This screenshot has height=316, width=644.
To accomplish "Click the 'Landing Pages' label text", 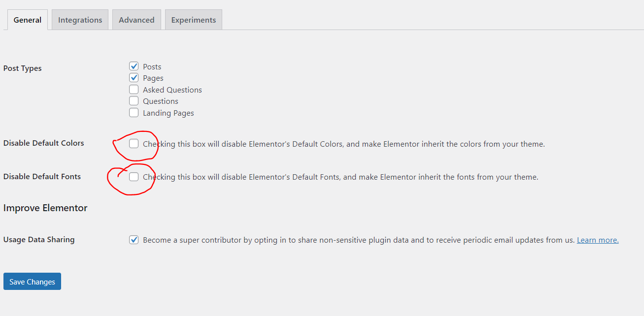I will tap(169, 113).
